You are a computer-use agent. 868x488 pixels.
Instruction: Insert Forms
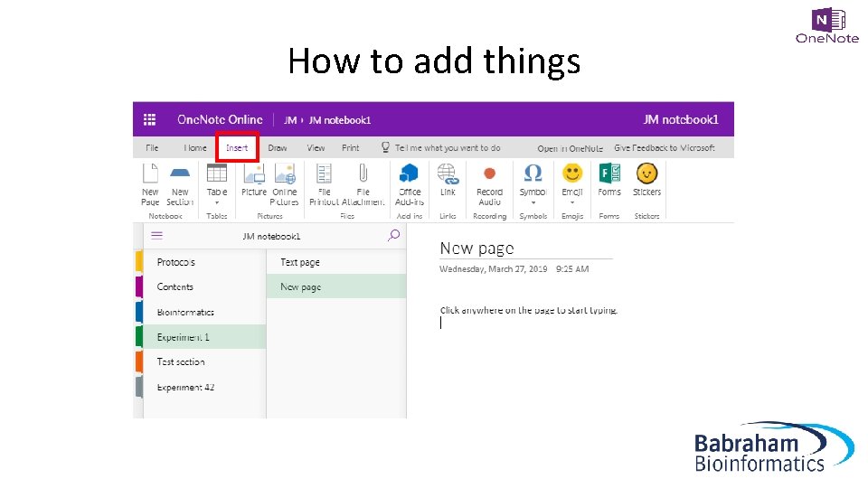pos(609,181)
